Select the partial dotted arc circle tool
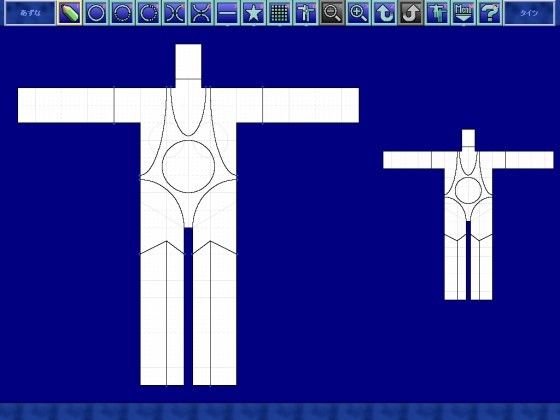560x420 pixels. point(149,13)
